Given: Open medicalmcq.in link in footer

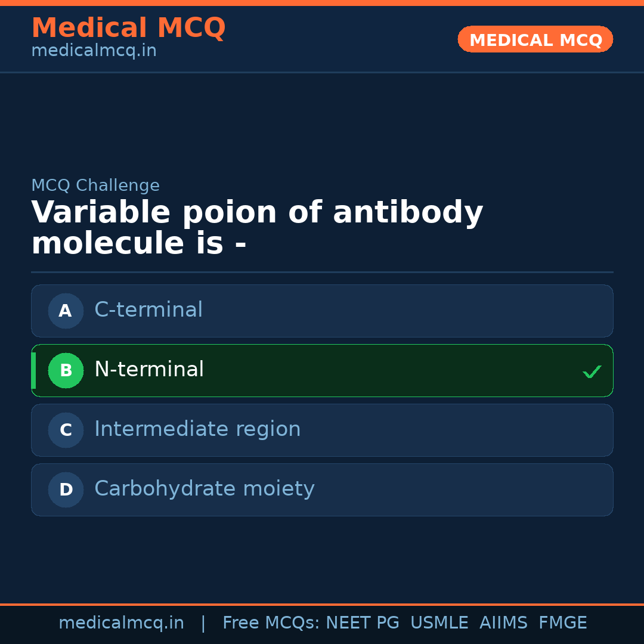Looking at the screenshot, I should pyautogui.click(x=121, y=623).
